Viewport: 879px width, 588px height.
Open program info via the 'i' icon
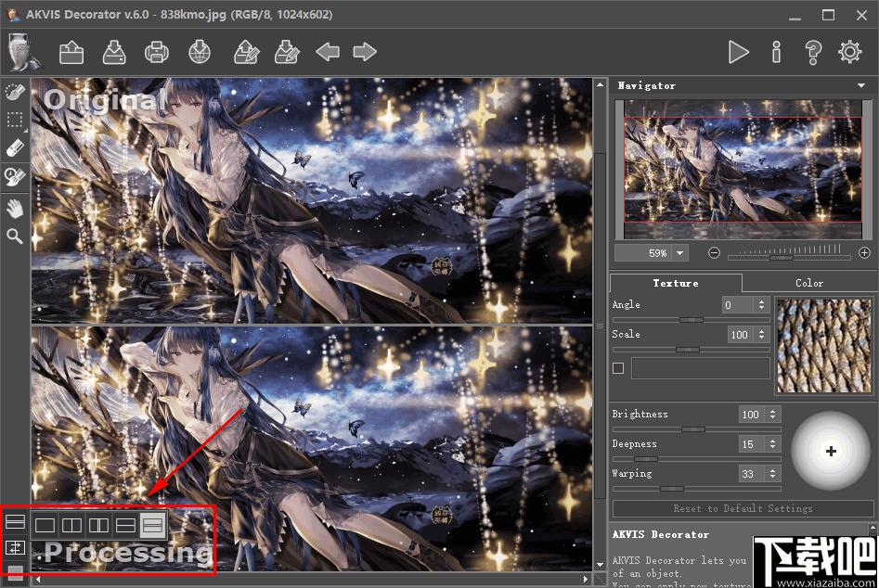(776, 52)
